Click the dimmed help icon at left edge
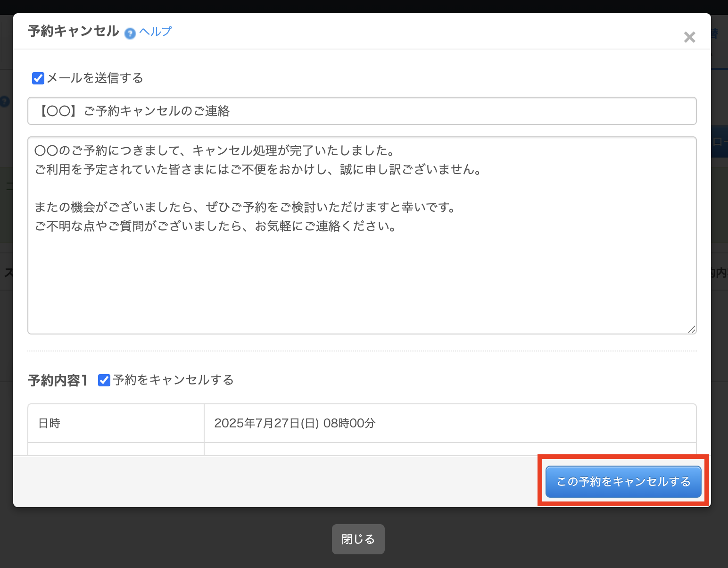Viewport: 728px width, 568px height. pyautogui.click(x=4, y=101)
